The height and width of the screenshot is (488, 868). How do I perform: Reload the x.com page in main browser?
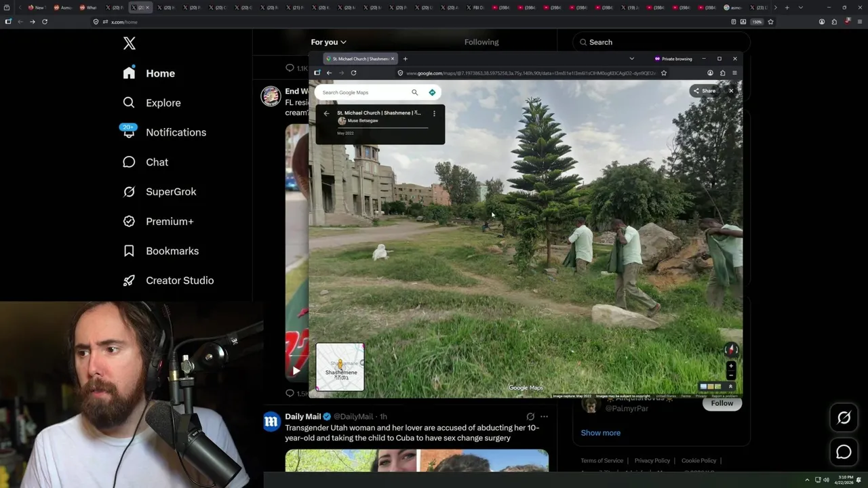coord(45,22)
